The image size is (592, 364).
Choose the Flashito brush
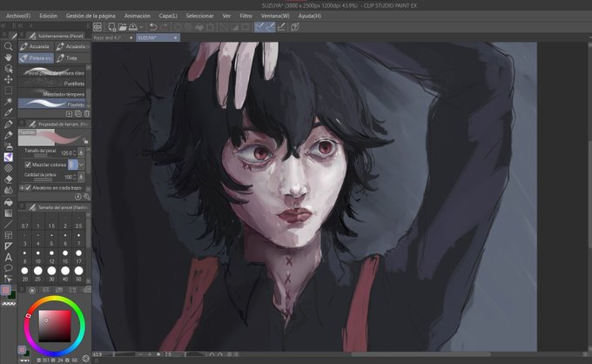pos(52,104)
